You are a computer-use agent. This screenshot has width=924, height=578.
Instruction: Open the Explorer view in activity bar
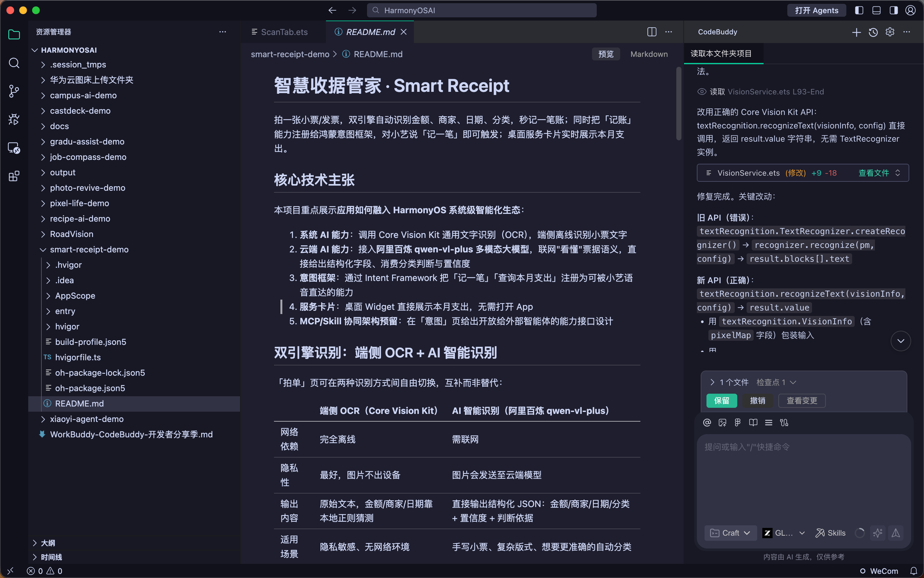point(14,35)
